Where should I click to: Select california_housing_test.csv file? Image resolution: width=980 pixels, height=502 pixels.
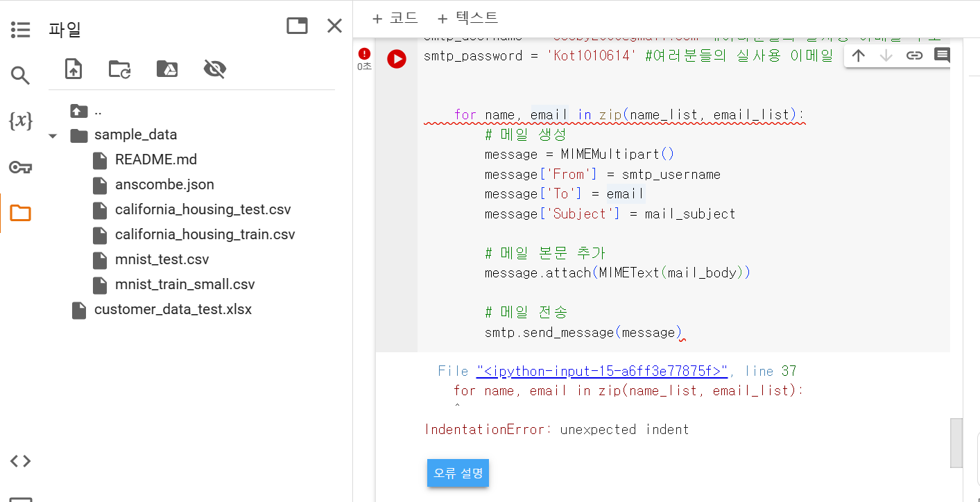point(203,209)
